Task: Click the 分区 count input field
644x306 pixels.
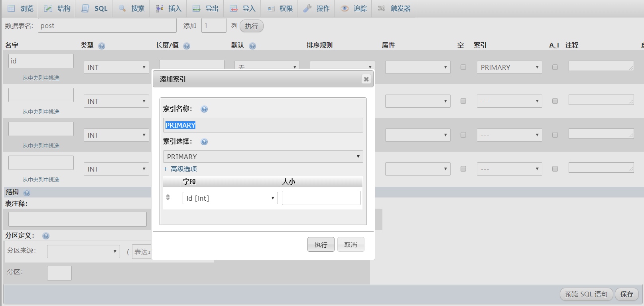Action: (59, 273)
